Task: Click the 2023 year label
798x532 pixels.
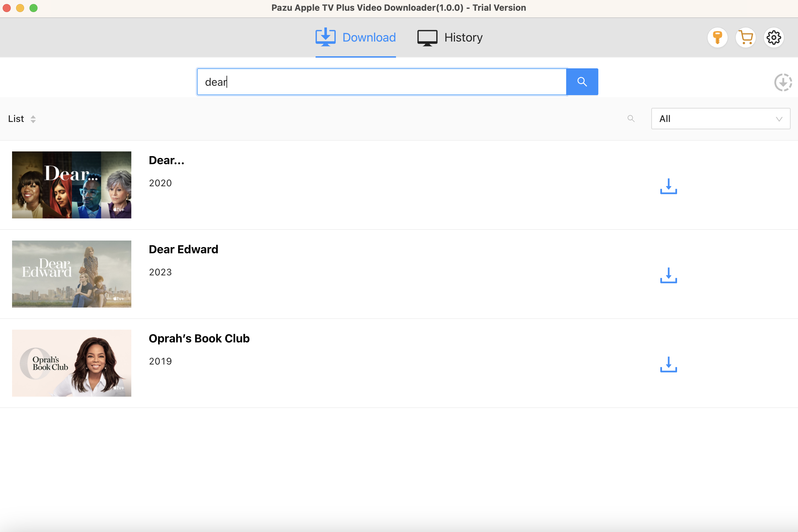Action: point(160,272)
